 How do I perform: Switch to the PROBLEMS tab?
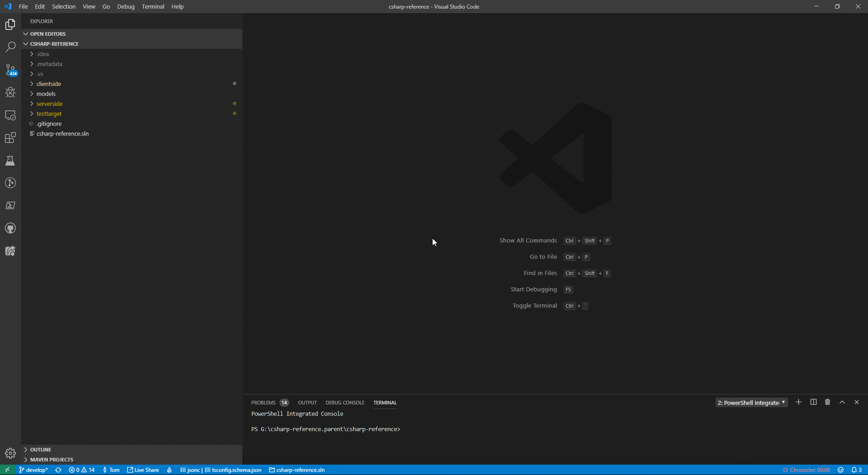(x=263, y=403)
